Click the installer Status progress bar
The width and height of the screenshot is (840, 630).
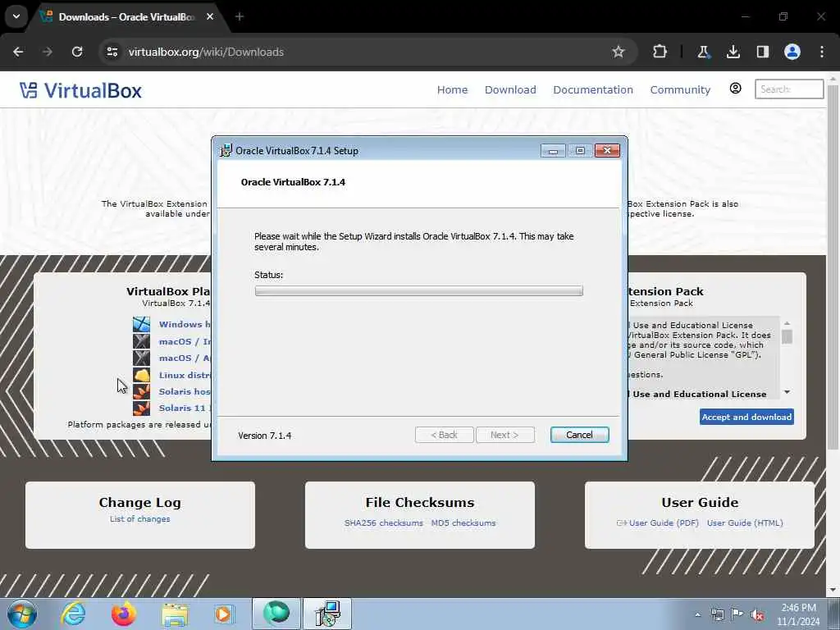(418, 291)
